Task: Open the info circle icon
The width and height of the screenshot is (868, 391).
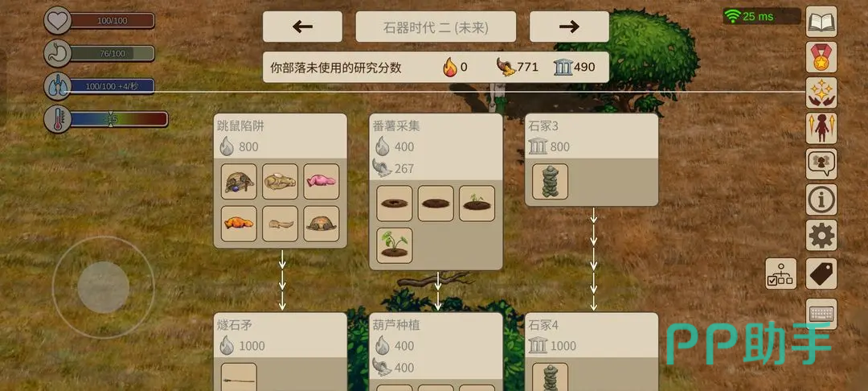Action: click(x=821, y=200)
